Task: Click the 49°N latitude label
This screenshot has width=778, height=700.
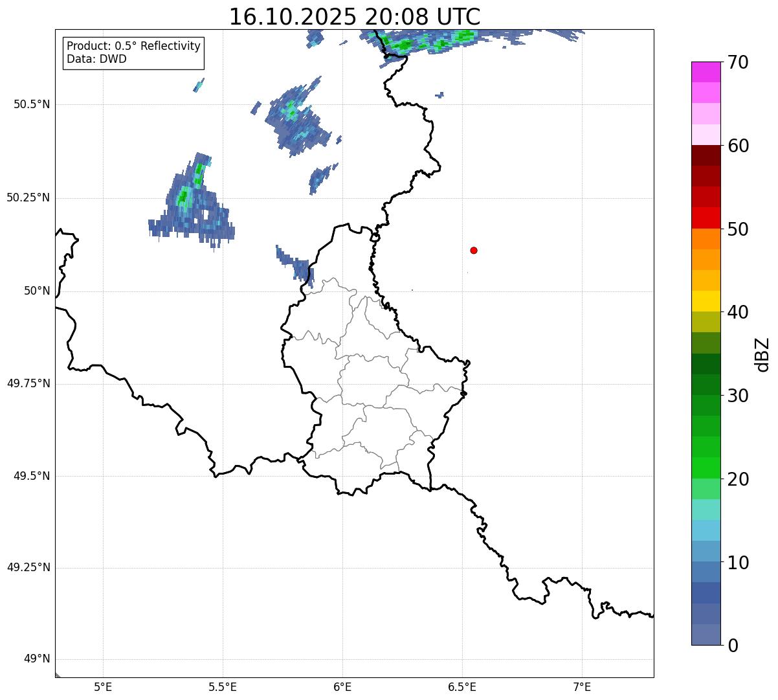Action: pos(37,659)
